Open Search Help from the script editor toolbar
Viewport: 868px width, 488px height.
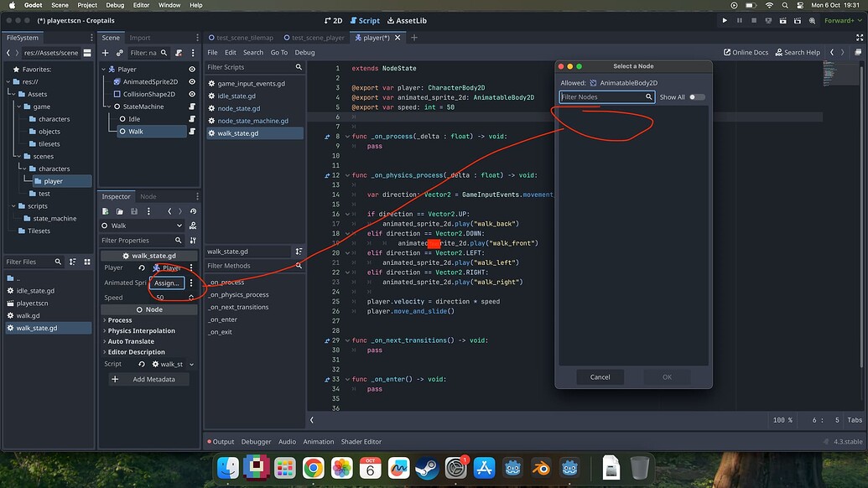pos(796,52)
